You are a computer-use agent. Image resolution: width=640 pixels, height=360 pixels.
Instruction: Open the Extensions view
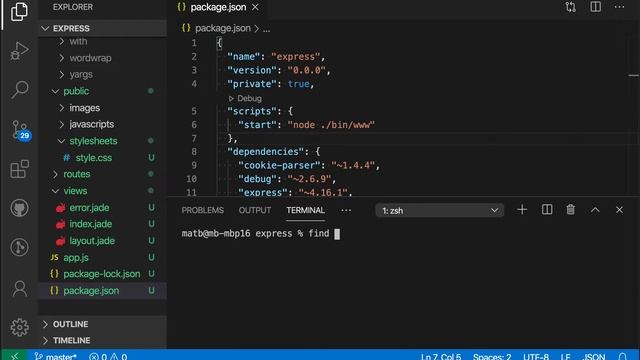19,169
